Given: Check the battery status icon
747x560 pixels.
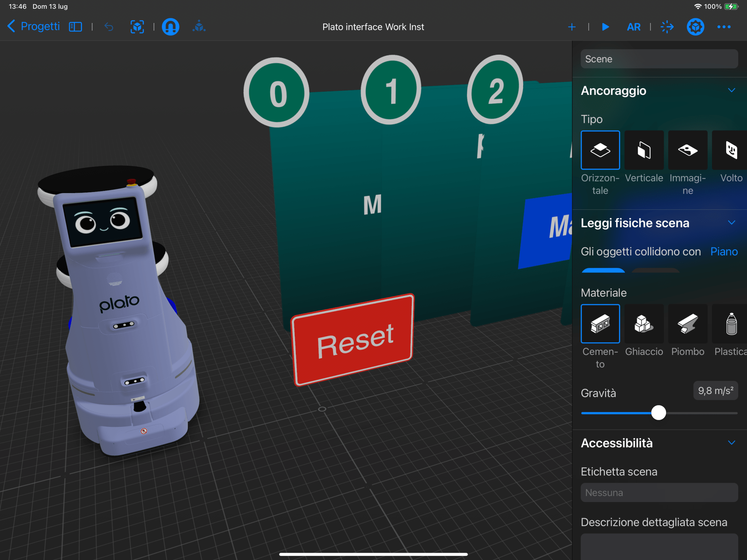Looking at the screenshot, I should (731, 7).
